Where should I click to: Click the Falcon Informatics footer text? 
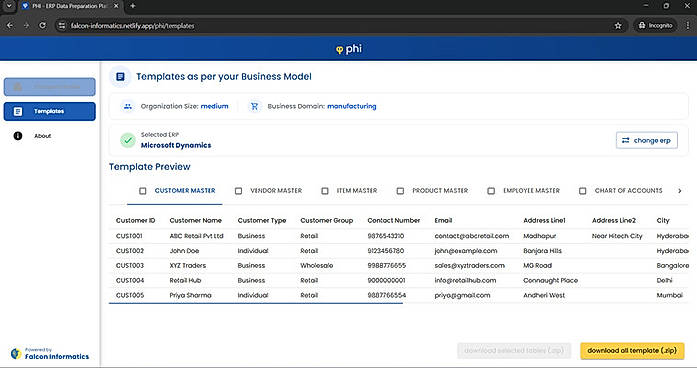pyautogui.click(x=57, y=356)
